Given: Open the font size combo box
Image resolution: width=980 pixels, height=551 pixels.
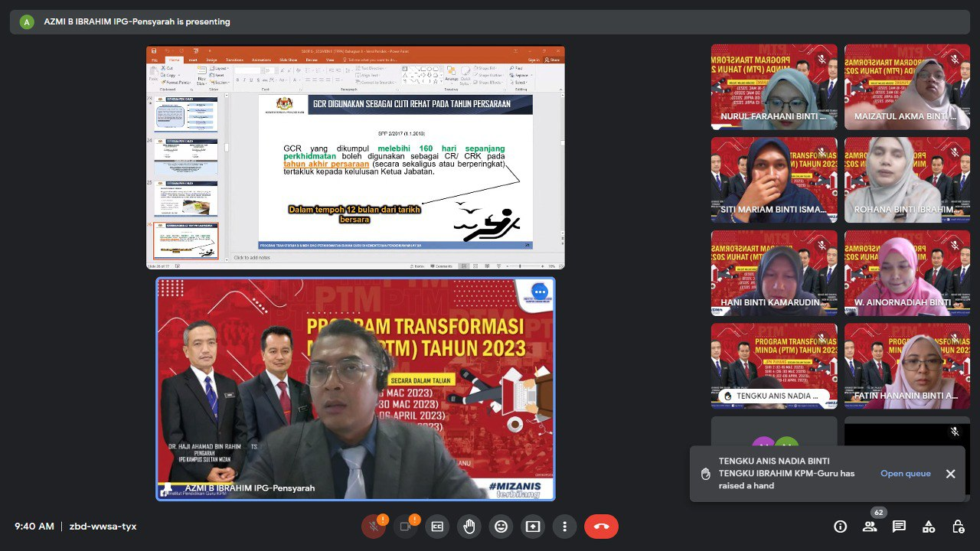Looking at the screenshot, I should [269, 70].
